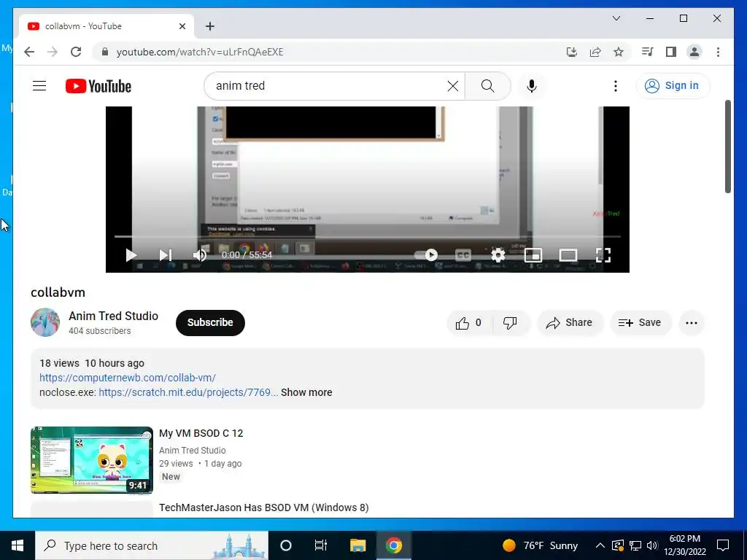Viewport: 747px width, 560px height.
Task: Expand description with Show more
Action: (x=306, y=392)
